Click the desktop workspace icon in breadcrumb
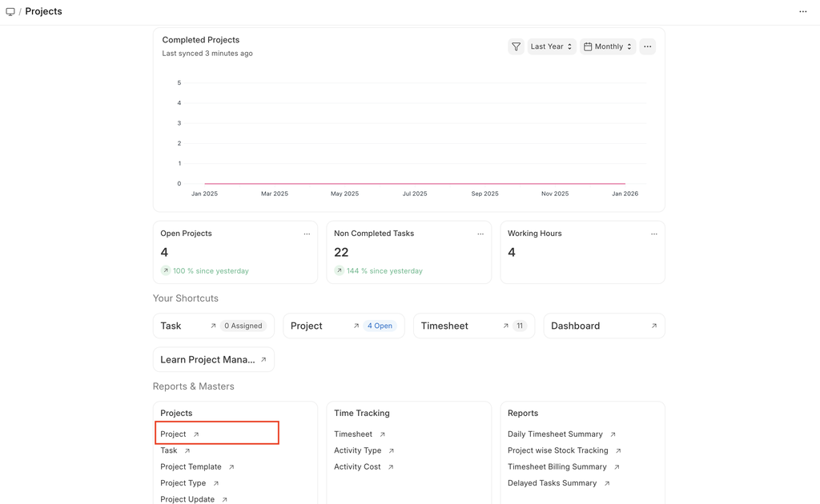This screenshot has width=820, height=504. (10, 12)
